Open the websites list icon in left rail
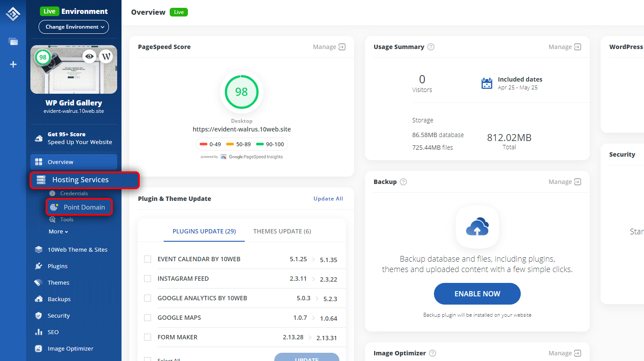644x361 pixels. [13, 42]
